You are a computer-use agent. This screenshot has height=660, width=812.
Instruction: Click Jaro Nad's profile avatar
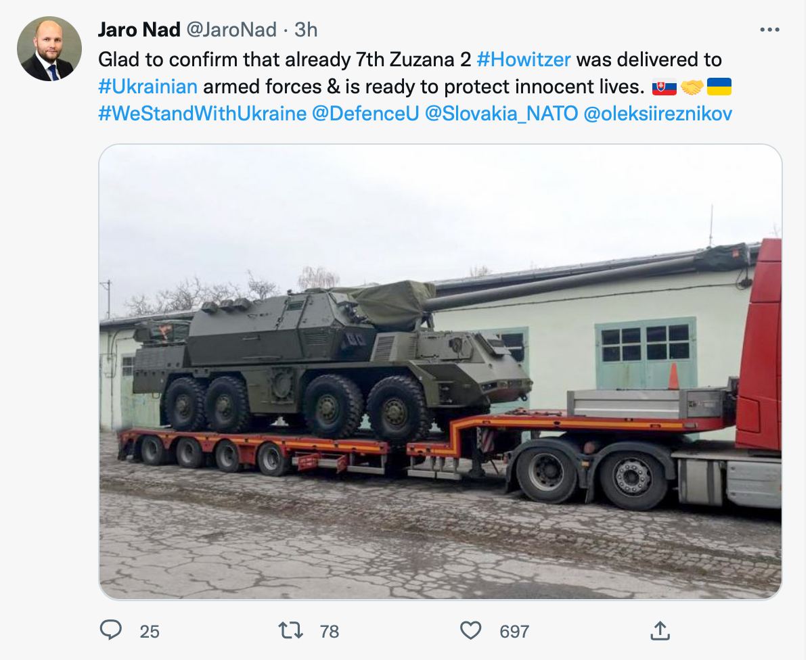tap(49, 49)
